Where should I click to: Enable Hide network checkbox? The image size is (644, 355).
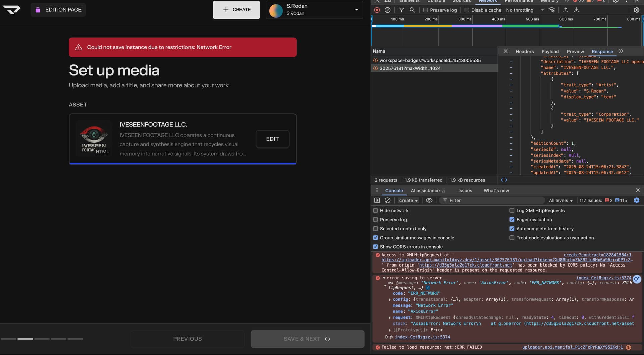pyautogui.click(x=376, y=211)
